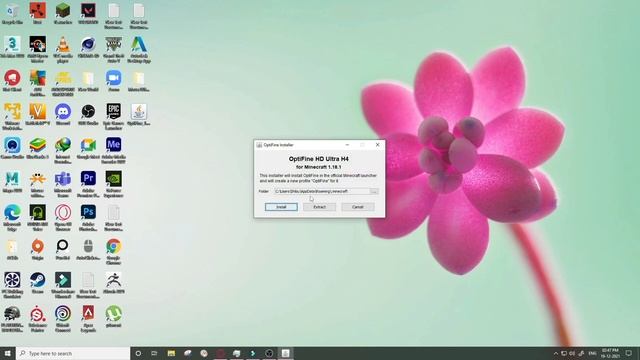Select the Valorant desktop icon

pos(88,14)
